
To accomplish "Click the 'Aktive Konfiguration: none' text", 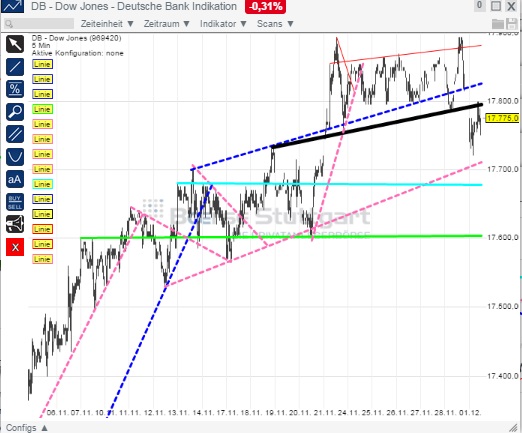I will point(78,53).
